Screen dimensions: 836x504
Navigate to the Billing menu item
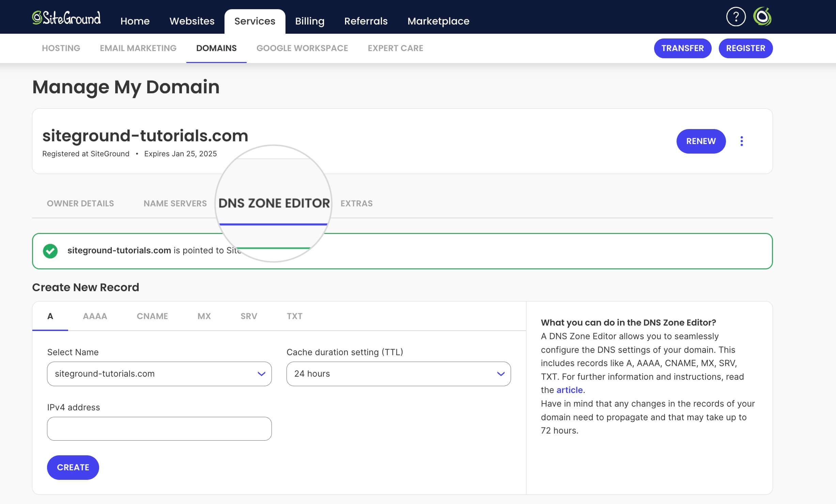(x=310, y=21)
